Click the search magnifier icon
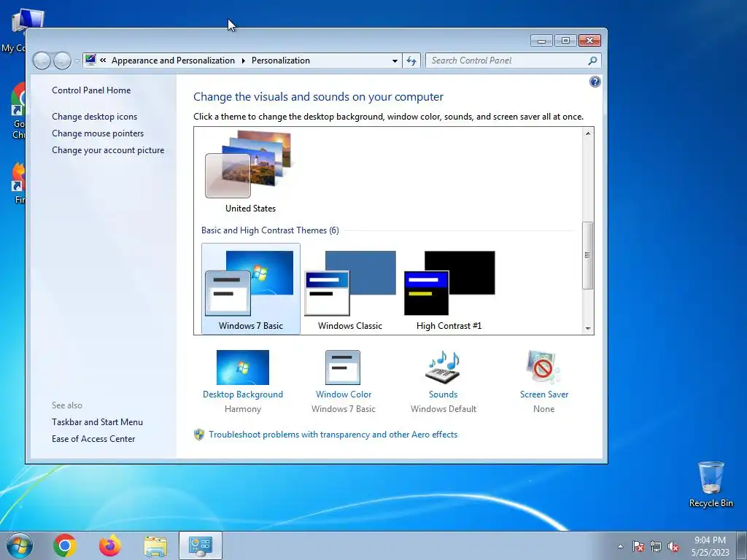 (592, 61)
